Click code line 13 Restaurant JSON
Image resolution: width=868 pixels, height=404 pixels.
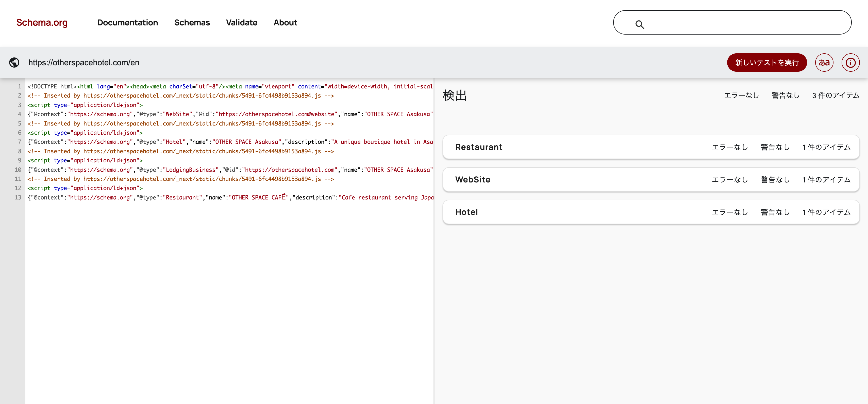230,197
